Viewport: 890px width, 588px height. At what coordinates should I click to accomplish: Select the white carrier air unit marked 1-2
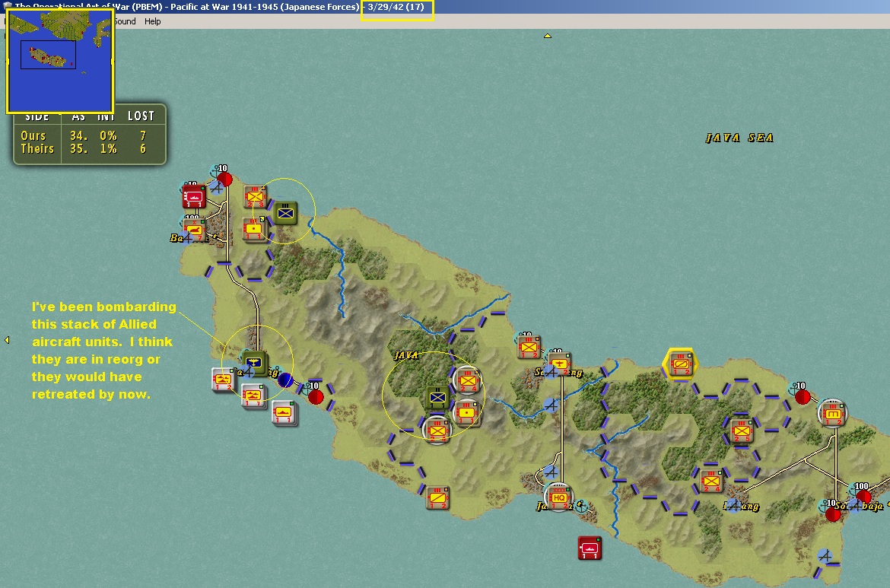tap(224, 379)
